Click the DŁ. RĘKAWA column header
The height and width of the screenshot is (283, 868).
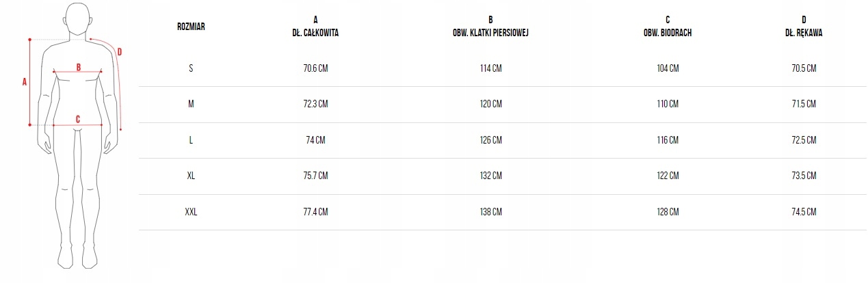pyautogui.click(x=804, y=32)
